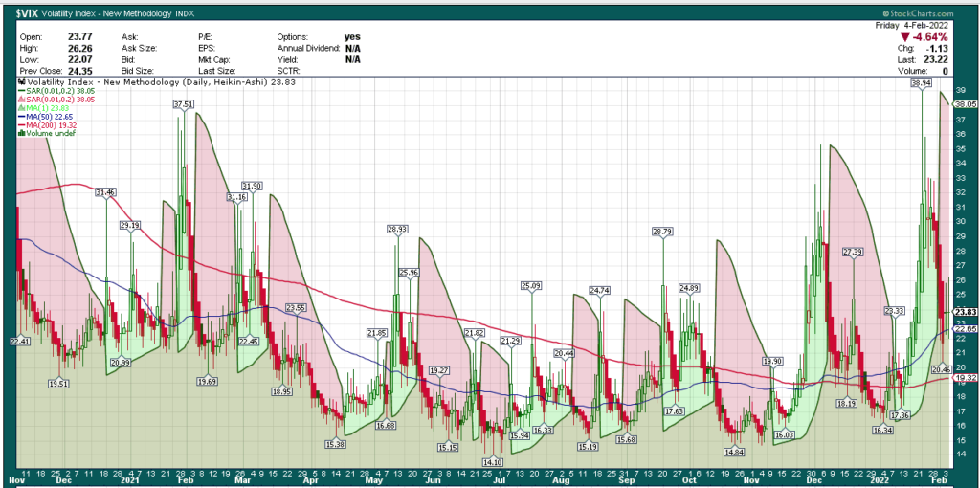Select the 2022 marker on date axis
Image resolution: width=980 pixels, height=488 pixels.
(x=880, y=483)
